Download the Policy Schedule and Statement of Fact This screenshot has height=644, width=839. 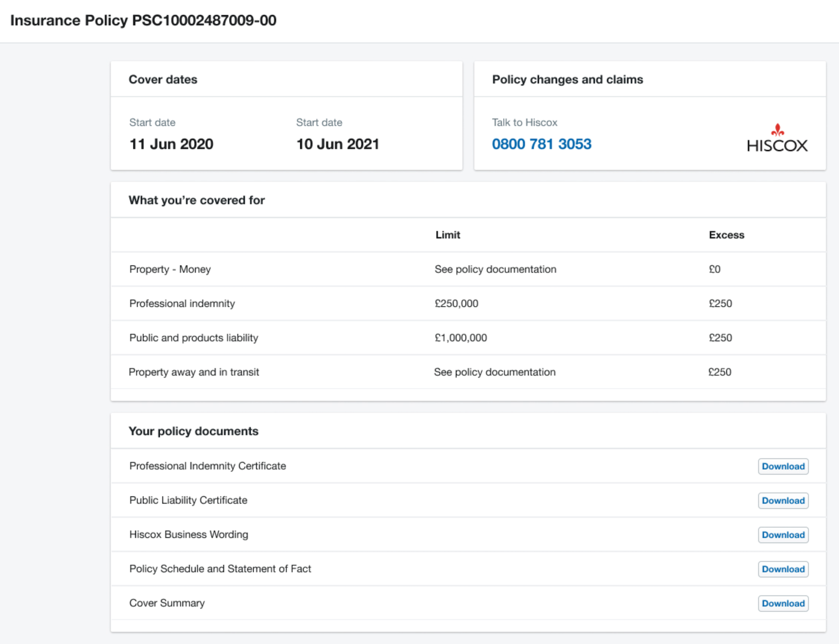point(782,569)
